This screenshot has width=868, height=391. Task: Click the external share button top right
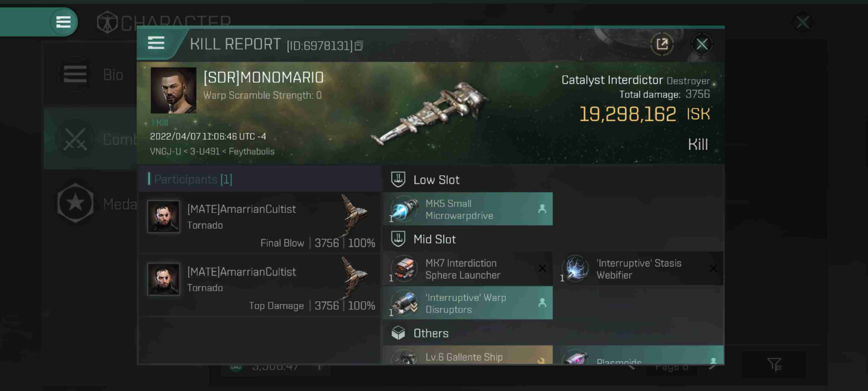(662, 44)
